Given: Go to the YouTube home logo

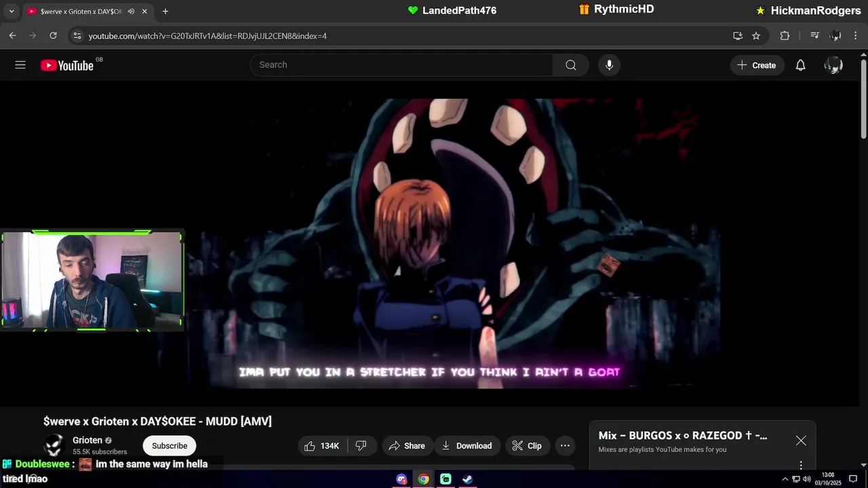Looking at the screenshot, I should 67,65.
